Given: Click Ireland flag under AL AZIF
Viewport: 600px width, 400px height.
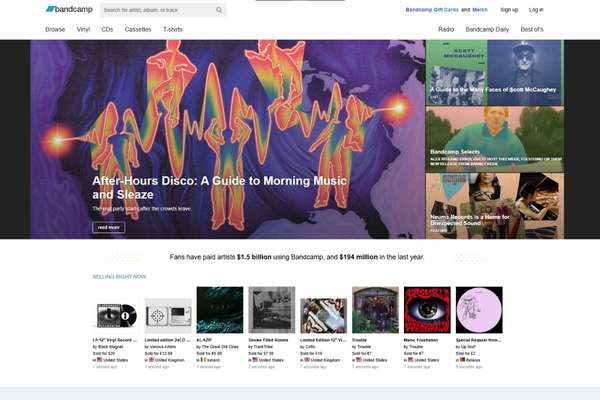Looking at the screenshot, I should (x=203, y=360).
